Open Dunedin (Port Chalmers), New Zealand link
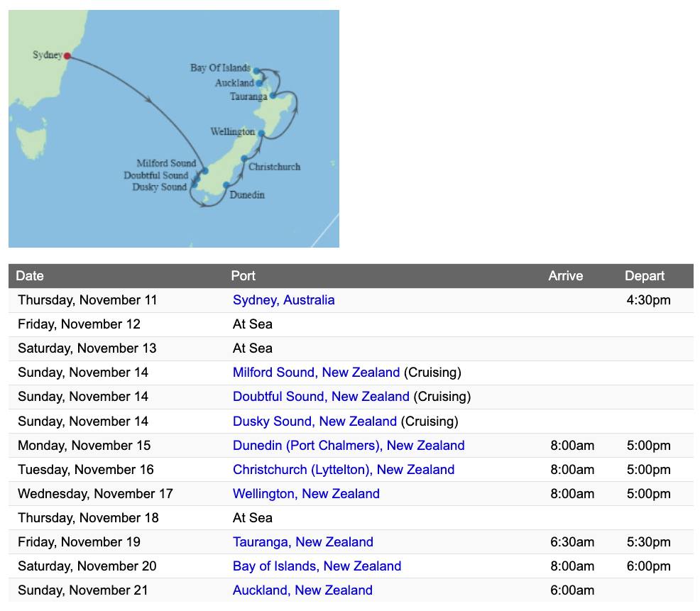 click(349, 446)
